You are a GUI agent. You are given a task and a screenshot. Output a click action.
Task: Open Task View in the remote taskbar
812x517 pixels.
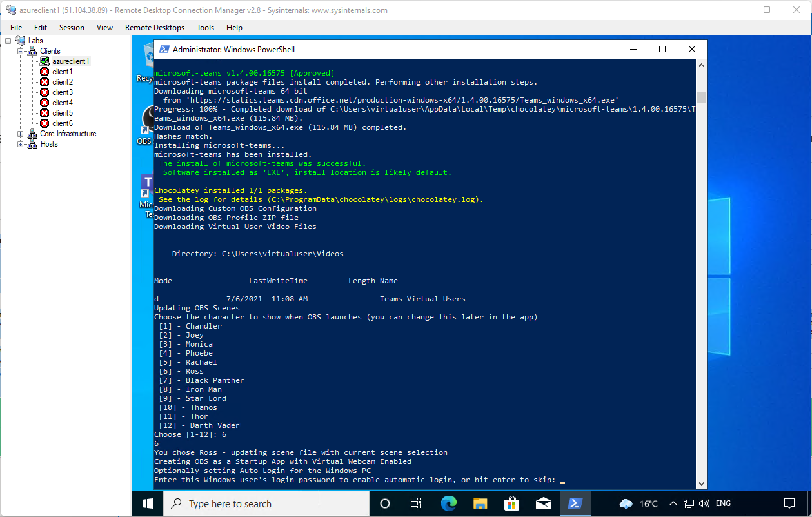tap(417, 503)
